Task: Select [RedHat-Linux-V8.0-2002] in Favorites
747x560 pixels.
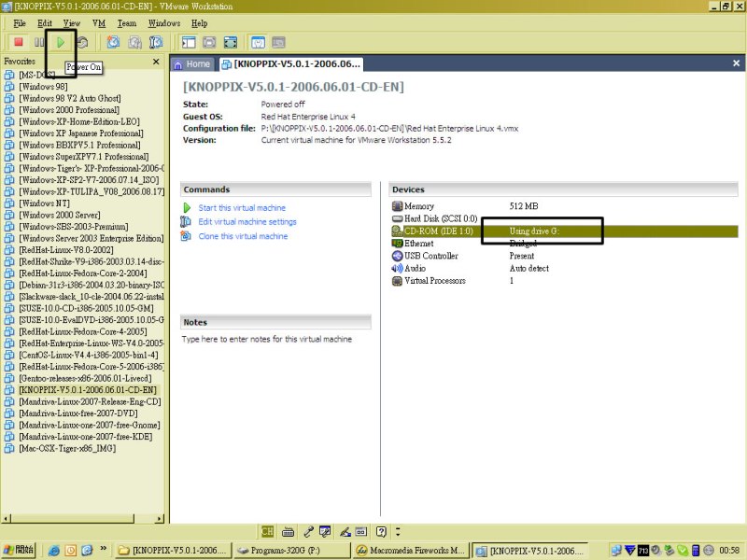Action: coord(66,249)
